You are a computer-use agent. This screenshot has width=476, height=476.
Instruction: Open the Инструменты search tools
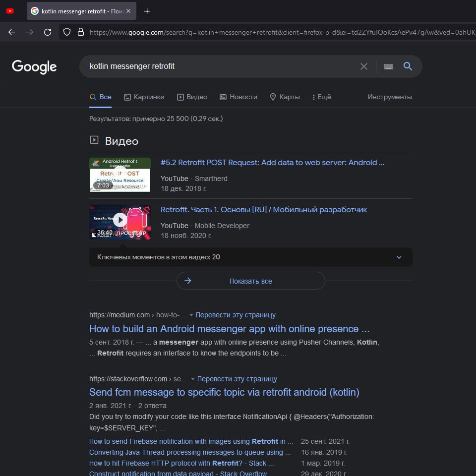pyautogui.click(x=390, y=97)
